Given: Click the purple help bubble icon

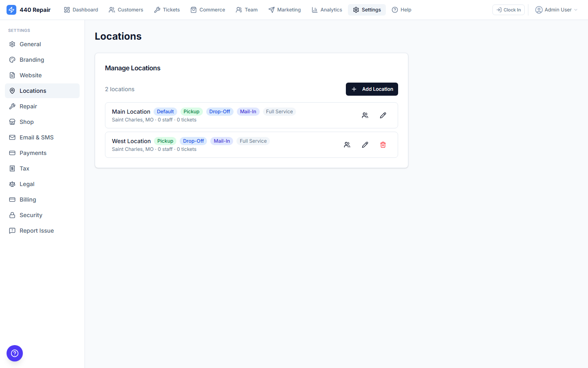Looking at the screenshot, I should click(15, 353).
